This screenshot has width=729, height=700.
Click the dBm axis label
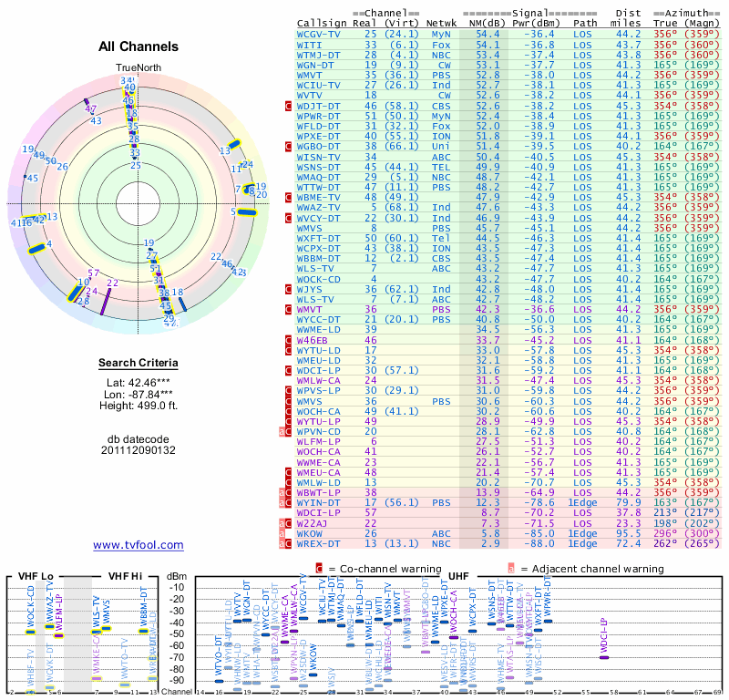coord(177,577)
